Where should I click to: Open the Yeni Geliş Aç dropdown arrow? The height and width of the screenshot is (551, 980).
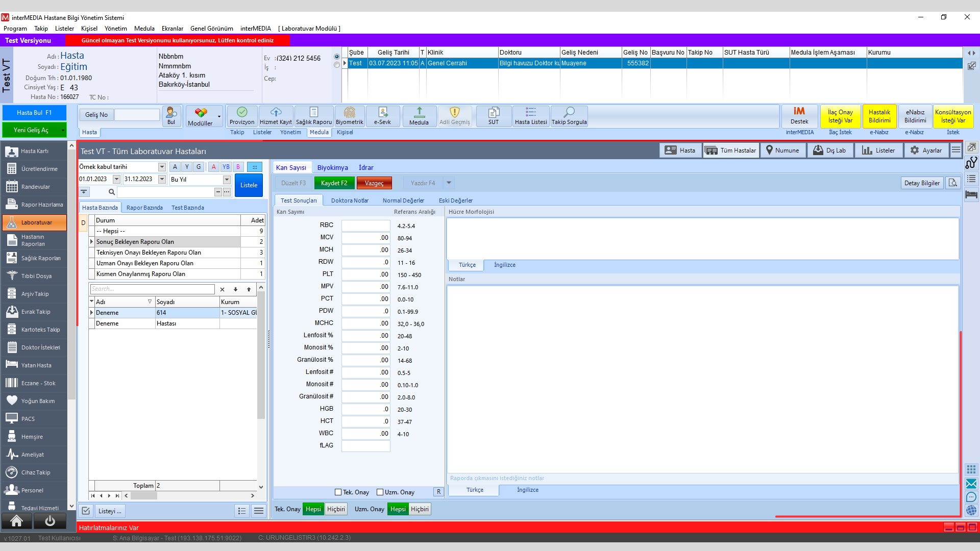tap(63, 130)
